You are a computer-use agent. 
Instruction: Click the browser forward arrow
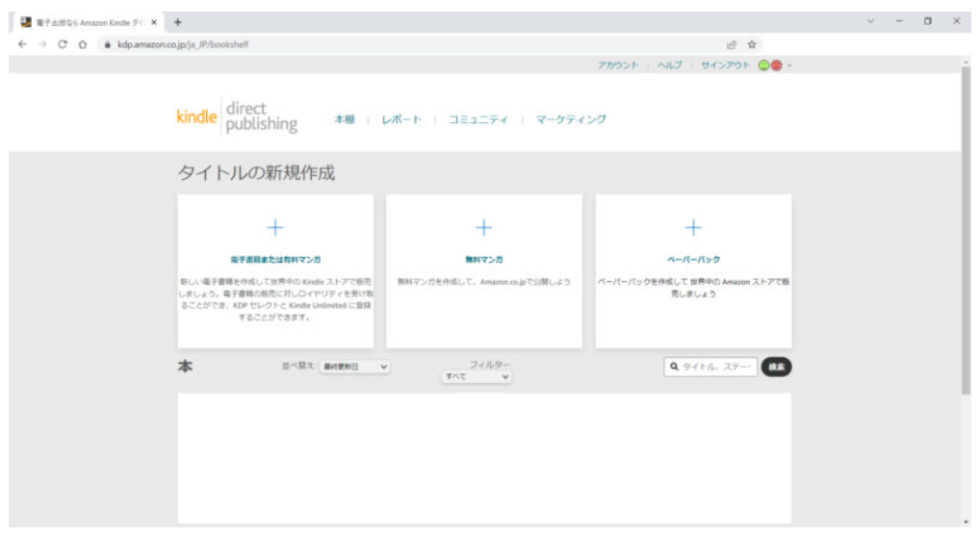click(x=42, y=44)
